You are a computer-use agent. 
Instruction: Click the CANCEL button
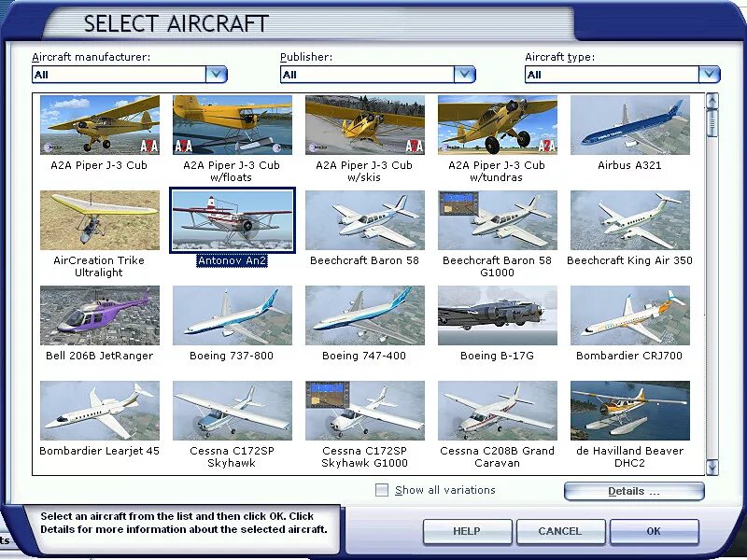[560, 531]
